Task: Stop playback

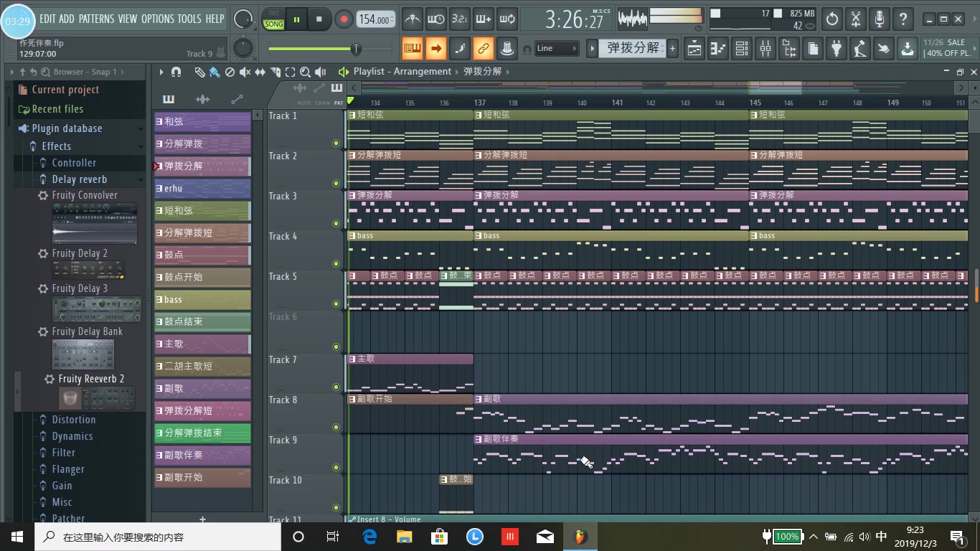Action: click(x=319, y=19)
